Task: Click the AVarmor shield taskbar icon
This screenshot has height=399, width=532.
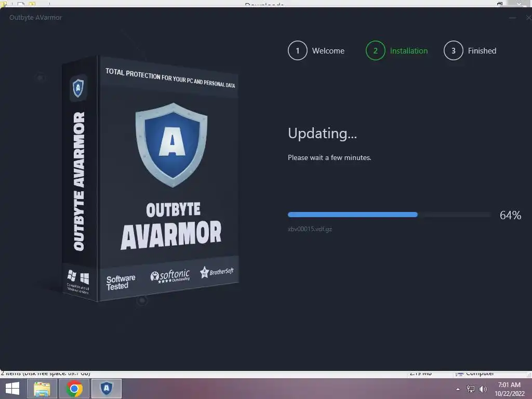Action: click(107, 389)
